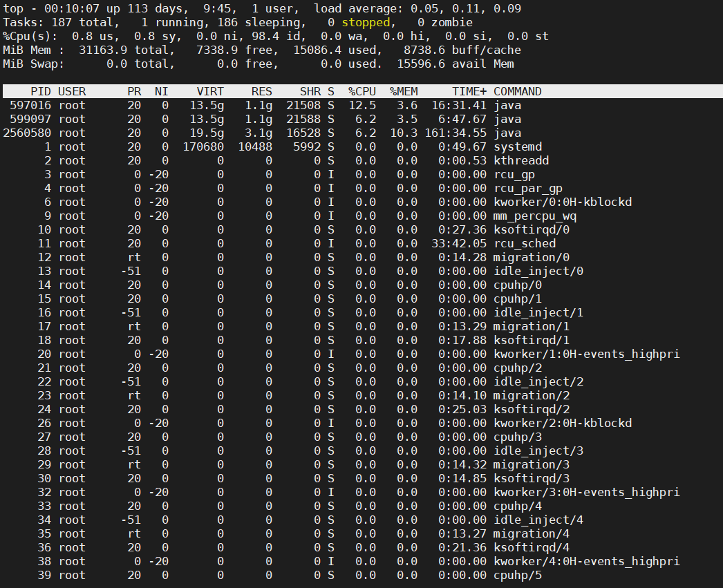Click the 19.5g virtual memory value
The width and height of the screenshot is (723, 588).
[x=207, y=133]
